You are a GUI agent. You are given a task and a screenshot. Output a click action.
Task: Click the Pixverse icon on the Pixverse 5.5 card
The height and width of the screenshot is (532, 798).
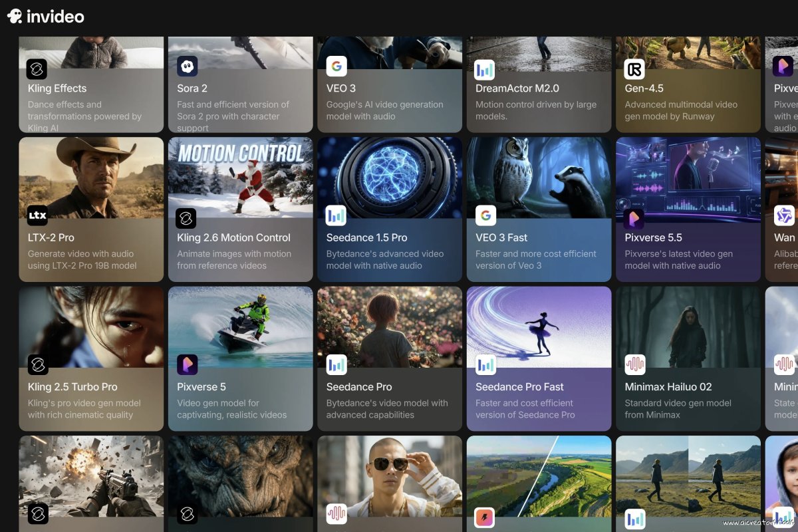pyautogui.click(x=634, y=218)
